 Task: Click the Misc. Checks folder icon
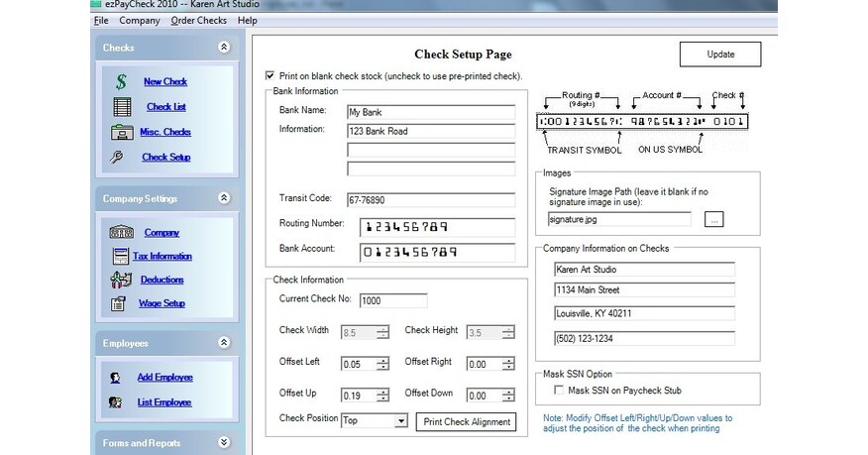tap(121, 132)
